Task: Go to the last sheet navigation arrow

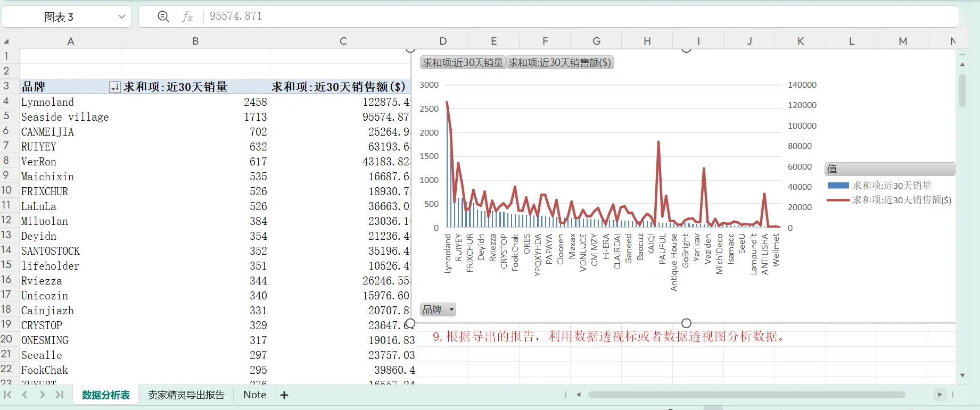Action: coord(60,395)
